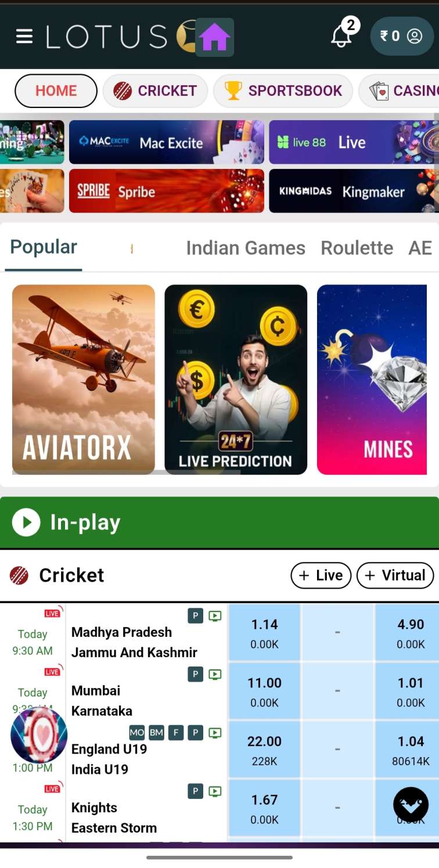Tap the purple home icon
439x868 pixels.
coord(214,38)
